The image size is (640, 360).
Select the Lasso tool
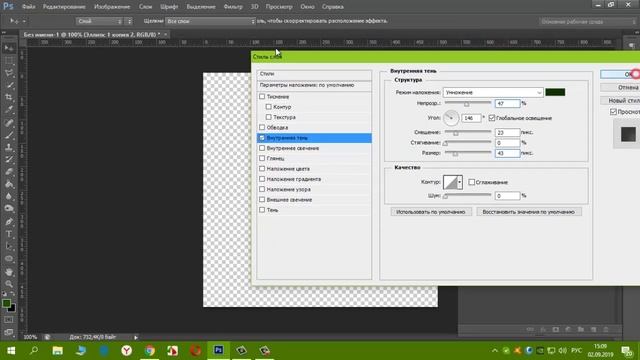9,73
